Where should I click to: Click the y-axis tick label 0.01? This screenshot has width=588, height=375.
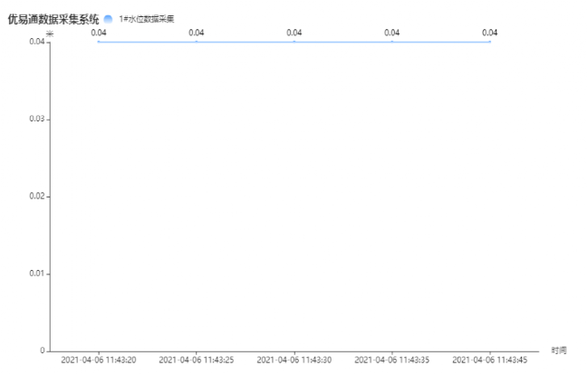pyautogui.click(x=37, y=274)
